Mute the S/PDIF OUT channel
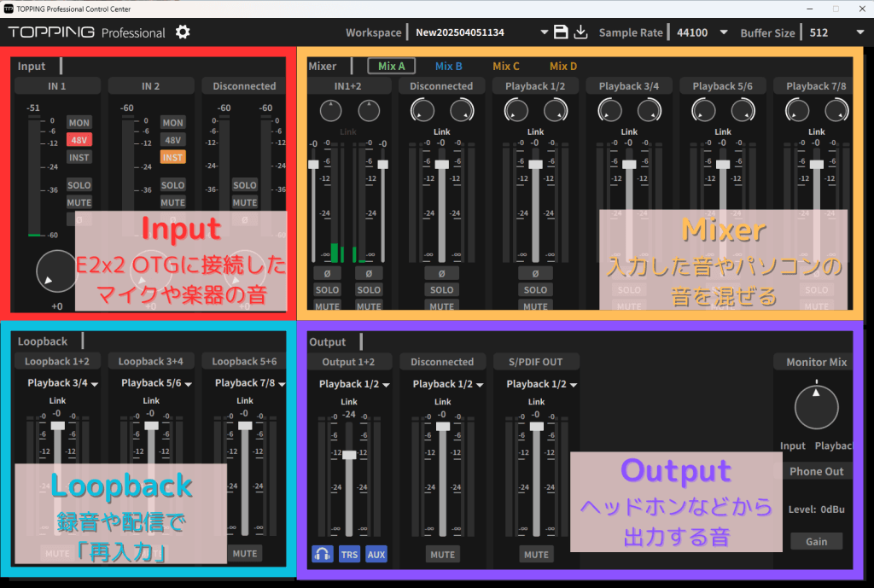Viewport: 874px width, 588px height. 536,555
